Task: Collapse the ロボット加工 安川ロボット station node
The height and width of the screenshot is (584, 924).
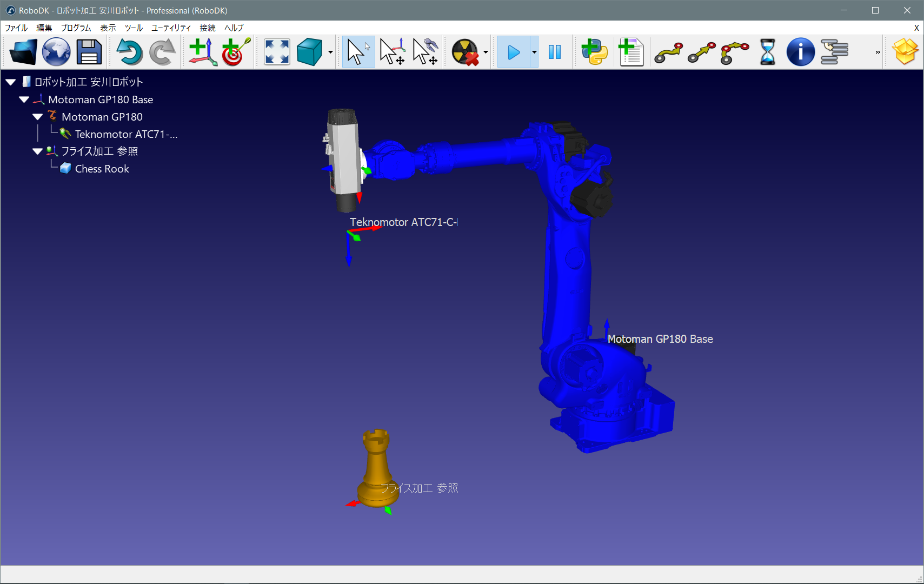Action: click(x=11, y=82)
